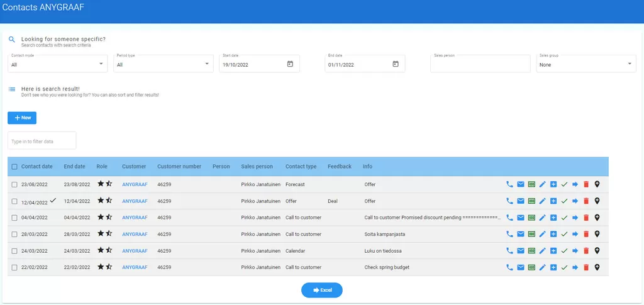Click the Sales person input field
Image resolution: width=644 pixels, height=305 pixels.
480,64
